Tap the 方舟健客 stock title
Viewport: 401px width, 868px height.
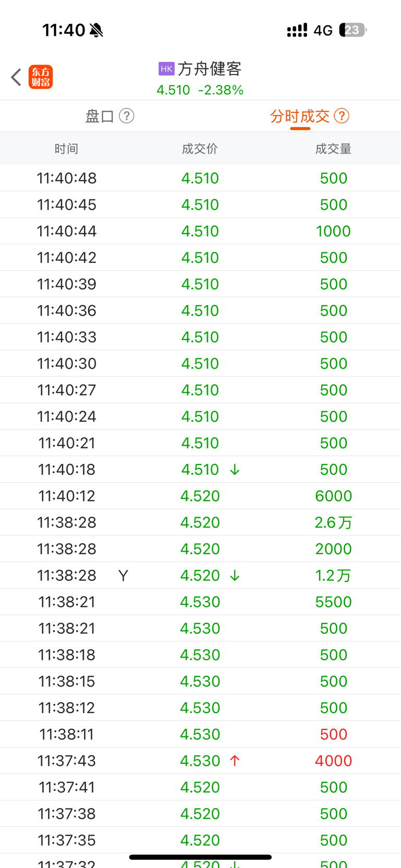tap(210, 69)
